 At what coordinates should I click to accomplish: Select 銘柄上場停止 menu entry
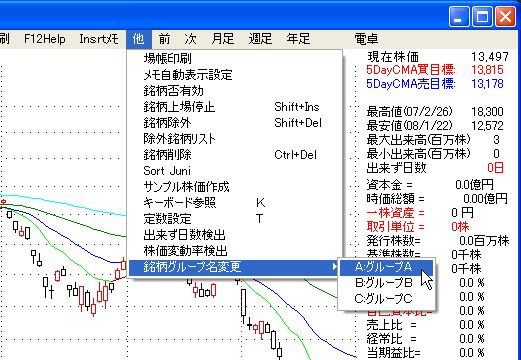[x=235, y=107]
